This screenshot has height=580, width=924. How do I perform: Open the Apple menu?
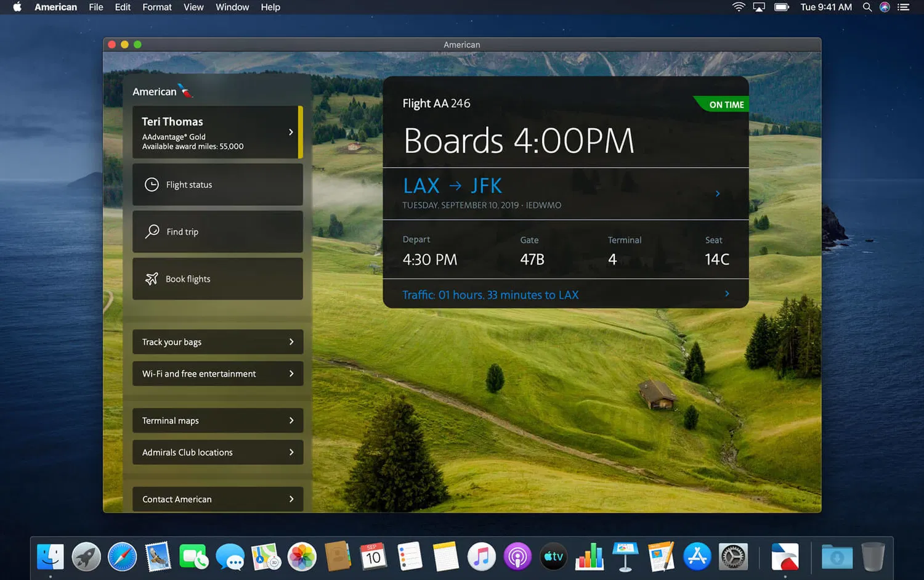(x=17, y=7)
